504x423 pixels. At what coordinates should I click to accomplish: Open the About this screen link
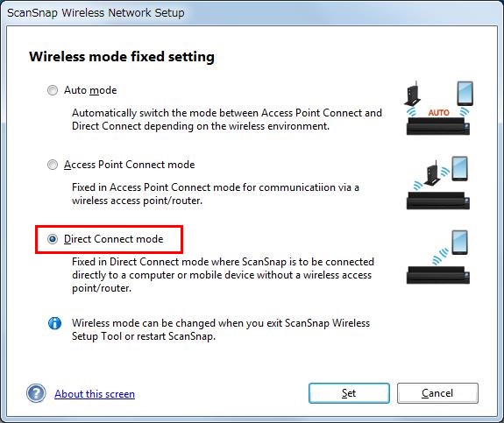click(x=95, y=394)
